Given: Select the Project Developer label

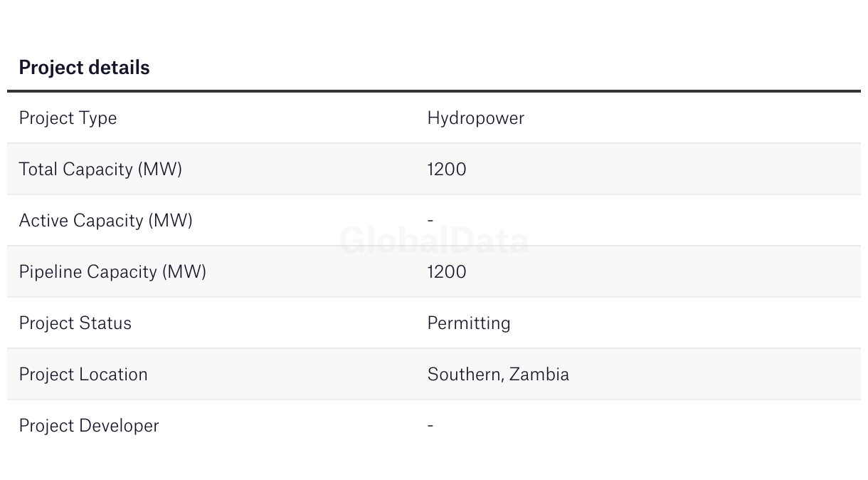Looking at the screenshot, I should [89, 426].
